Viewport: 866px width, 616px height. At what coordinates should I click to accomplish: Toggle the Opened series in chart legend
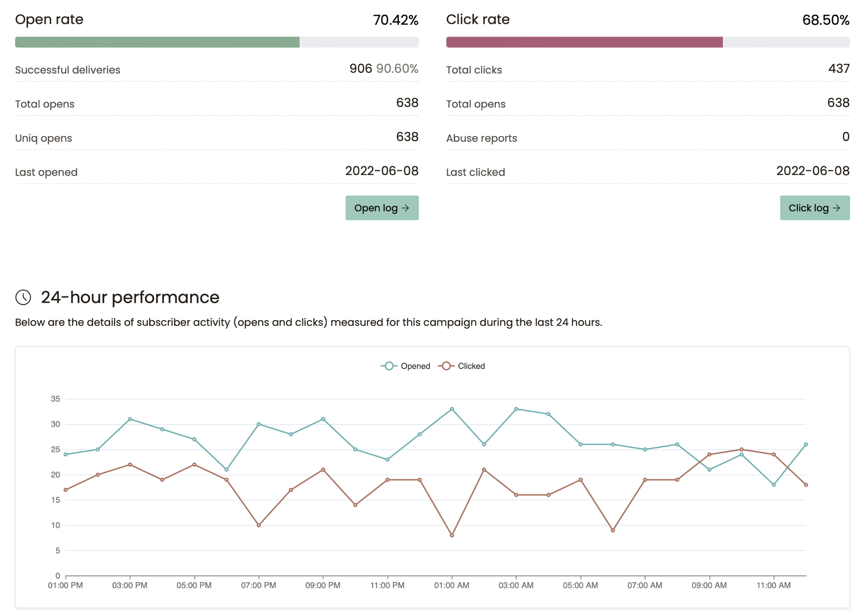pyautogui.click(x=415, y=366)
